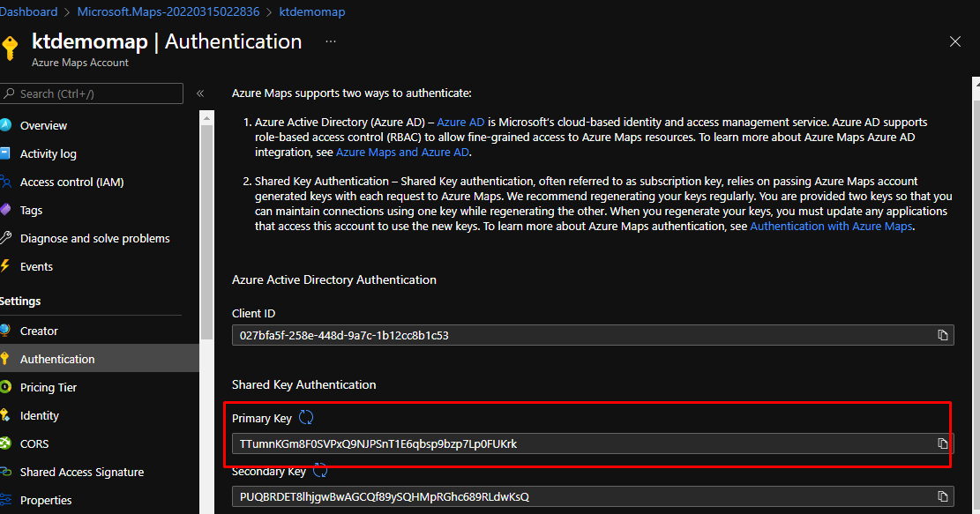This screenshot has height=514, width=980.
Task: Collapse the sidebar with double chevron
Action: [x=200, y=93]
